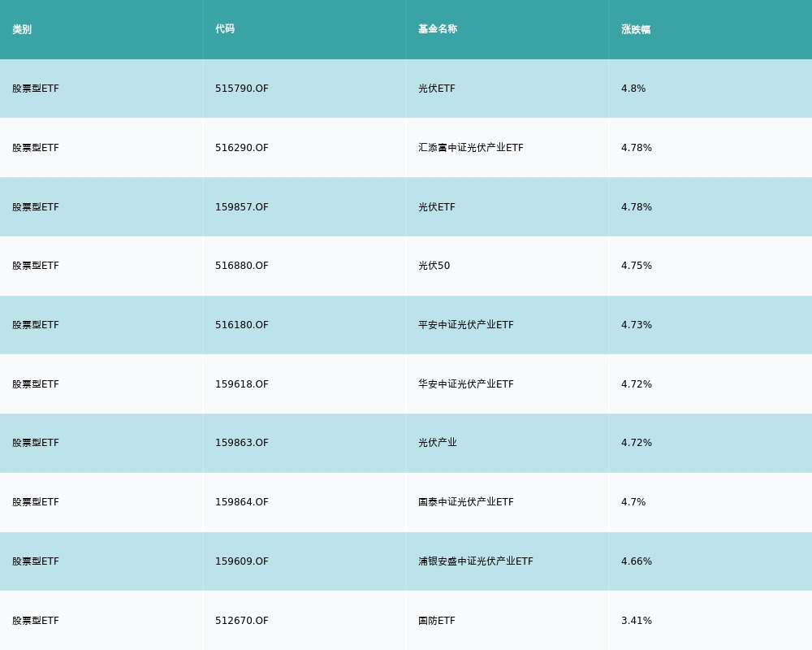Screen dimensions: 812x650
Task: Click the 4.8% change value
Action: tap(633, 89)
